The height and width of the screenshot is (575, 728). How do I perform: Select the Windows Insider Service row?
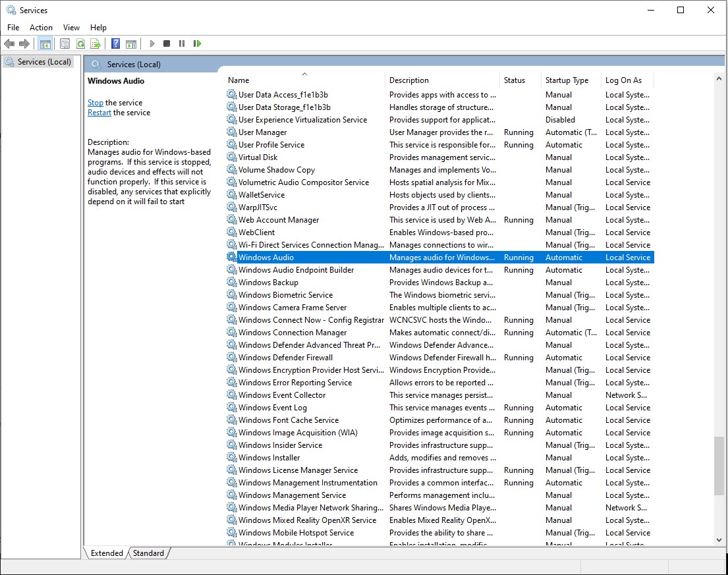[440, 445]
